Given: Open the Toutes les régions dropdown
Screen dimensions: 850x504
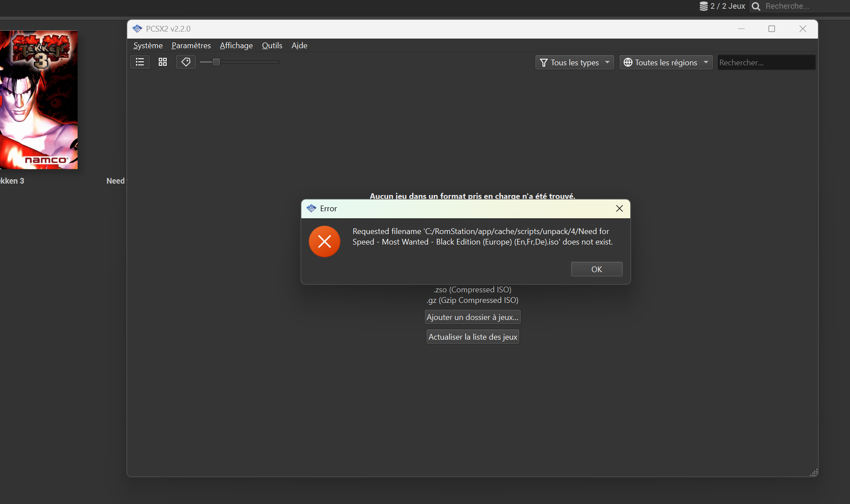Looking at the screenshot, I should [x=666, y=63].
